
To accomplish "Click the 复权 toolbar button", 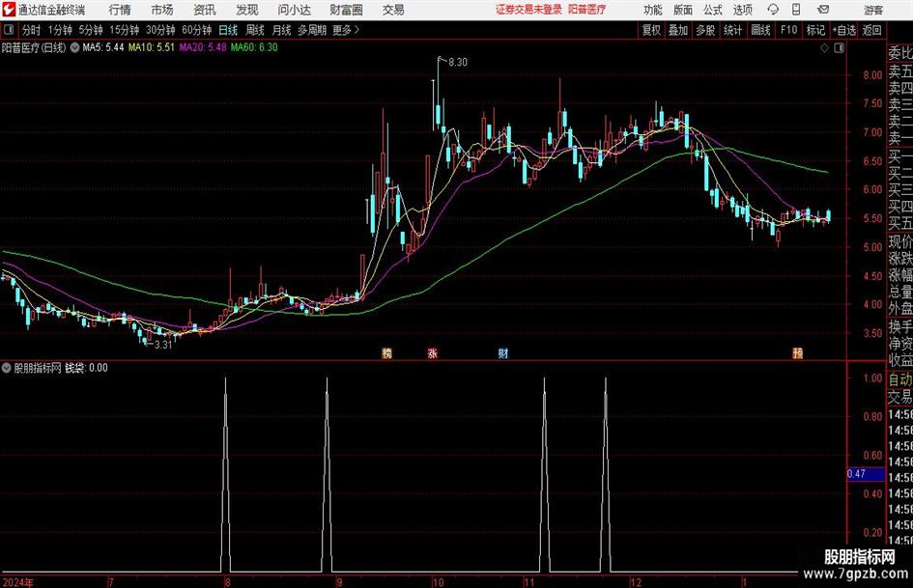I will (x=651, y=30).
